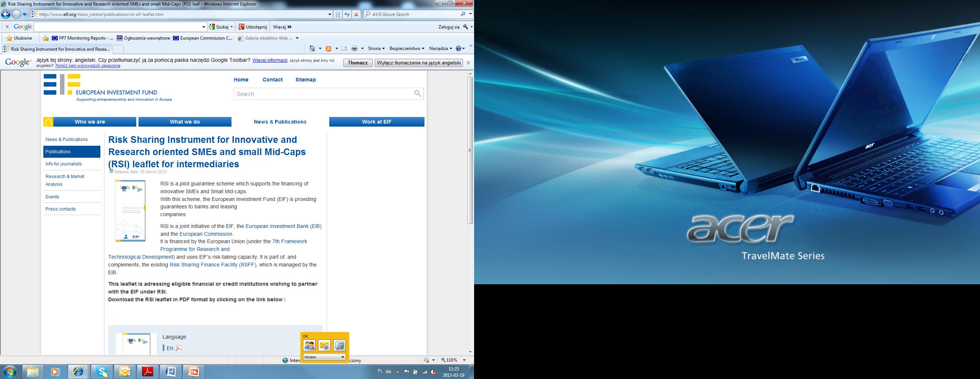Click Wyłącz tłumaczenie na język angielski button
Image resolution: width=980 pixels, height=379 pixels.
pyautogui.click(x=419, y=63)
